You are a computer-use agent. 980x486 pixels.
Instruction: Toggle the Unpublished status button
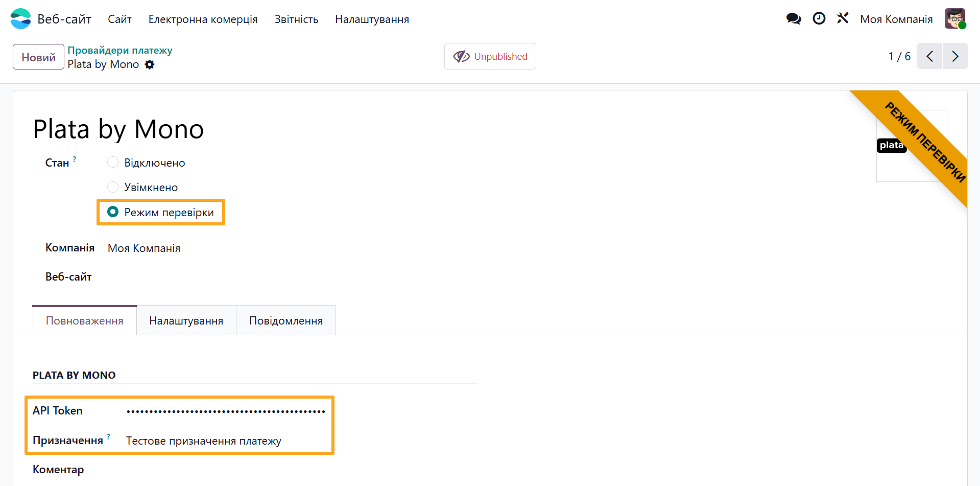(490, 56)
